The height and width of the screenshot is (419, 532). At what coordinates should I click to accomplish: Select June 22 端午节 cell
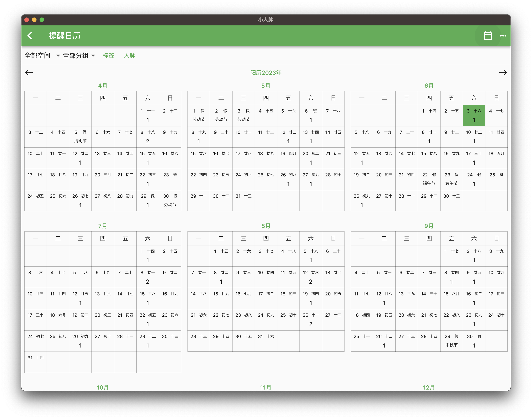tap(429, 180)
